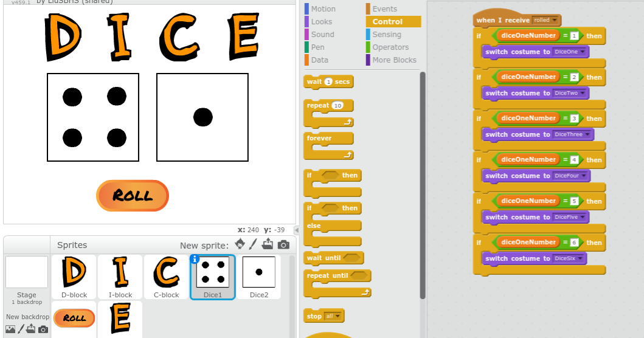The image size is (644, 338).
Task: Collapse the stage with the small arrow
Action: point(297,230)
